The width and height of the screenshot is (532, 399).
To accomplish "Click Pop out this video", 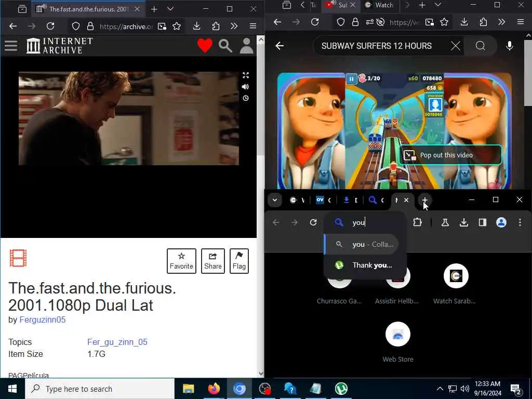I will (x=450, y=155).
